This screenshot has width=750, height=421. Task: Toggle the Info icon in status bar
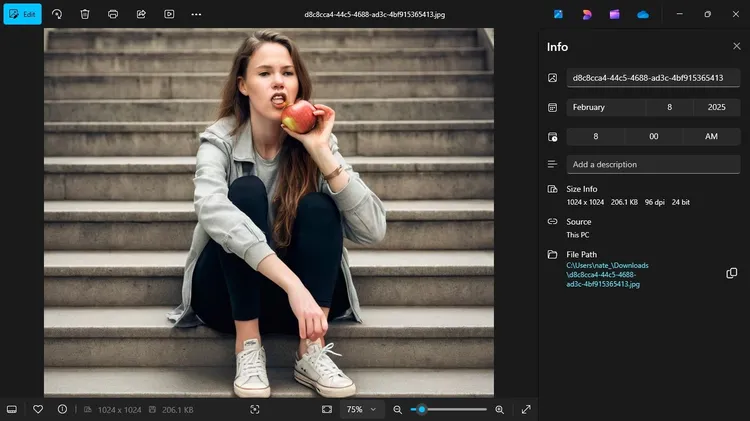(62, 410)
